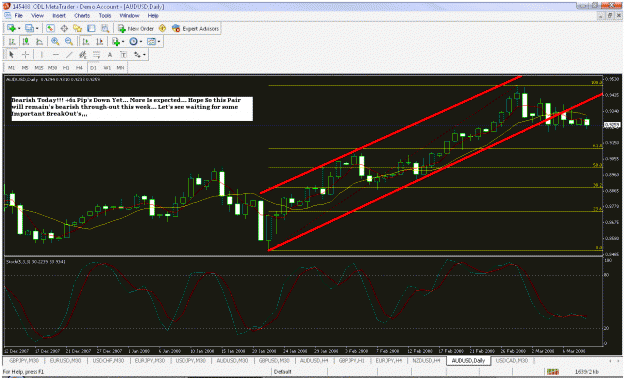Toggle the Data Window crosshair-circle icon
The width and height of the screenshot is (625, 378).
click(x=64, y=28)
